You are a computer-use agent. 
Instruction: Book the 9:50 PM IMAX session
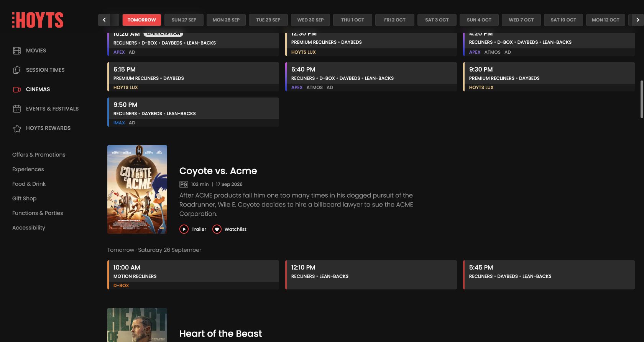coord(193,112)
